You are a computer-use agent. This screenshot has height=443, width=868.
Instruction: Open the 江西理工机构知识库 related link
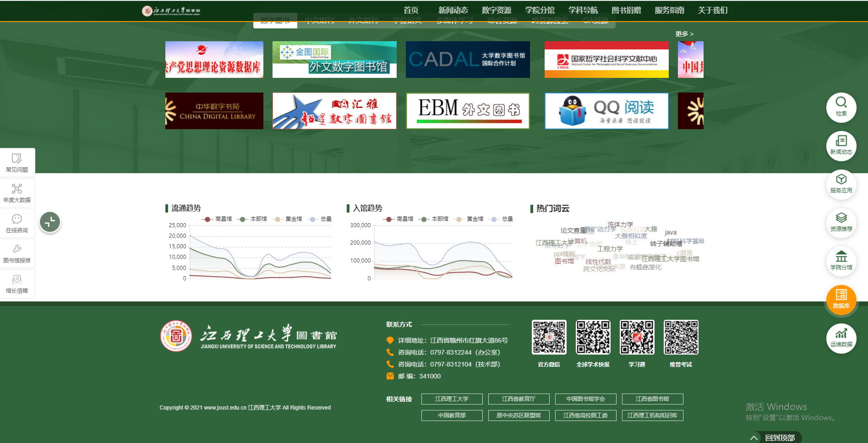click(x=652, y=416)
